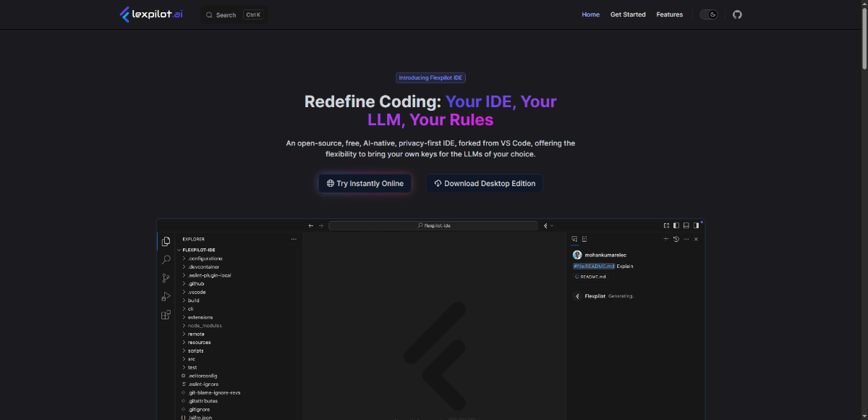Click the Try Instantly Online button

(365, 183)
